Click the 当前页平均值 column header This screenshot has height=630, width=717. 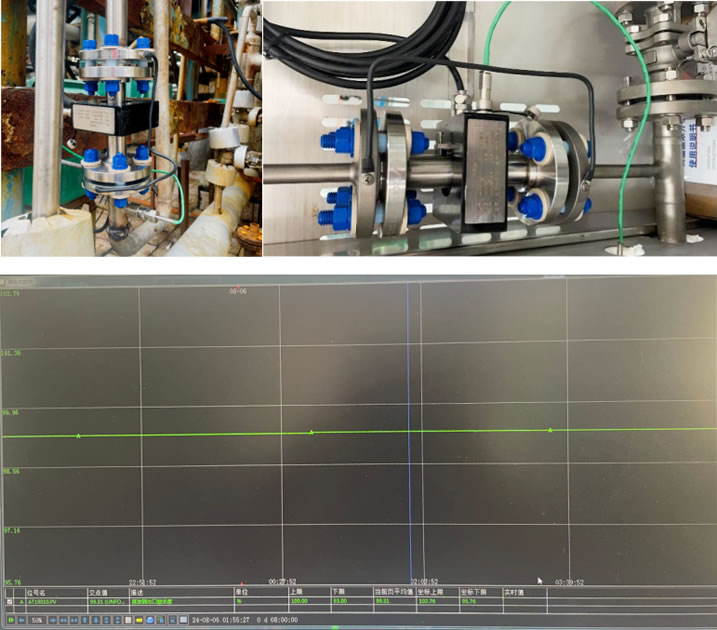coord(388,591)
